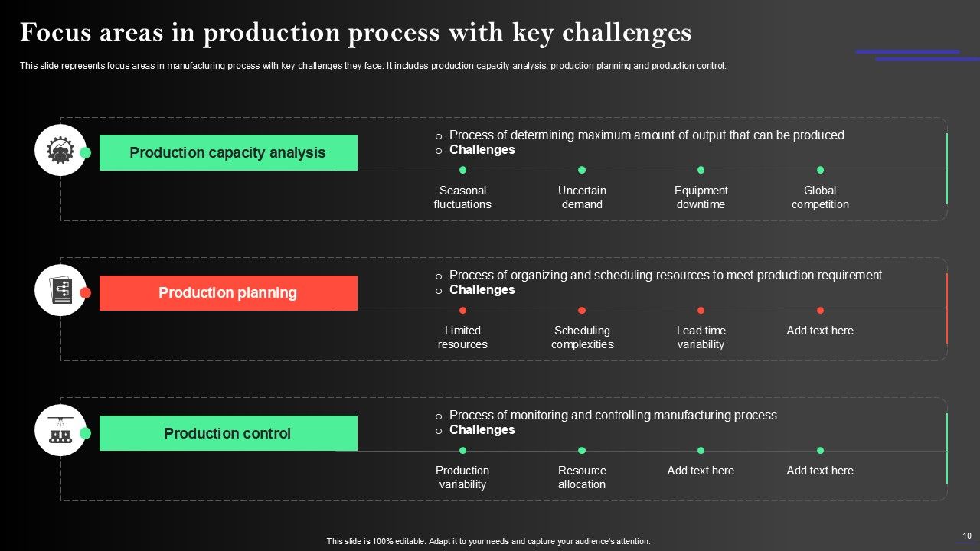Click the Limited resources text
This screenshot has height=551, width=980.
[462, 337]
